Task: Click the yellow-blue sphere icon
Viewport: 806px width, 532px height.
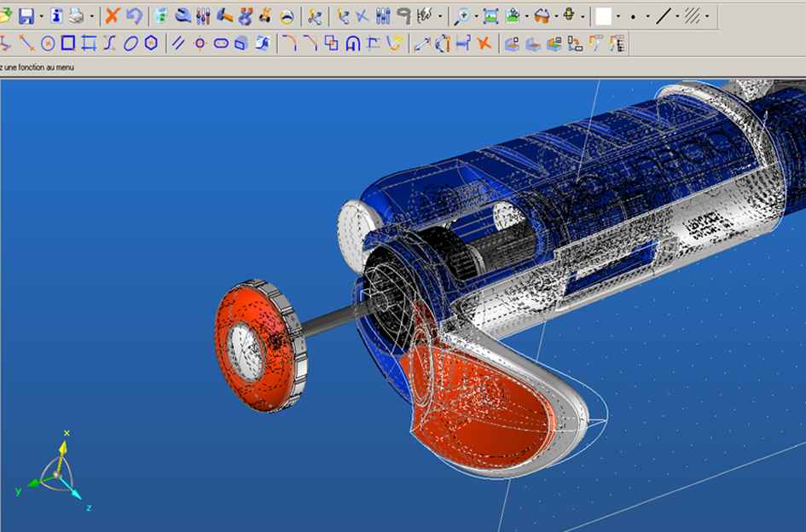Action: 287,16
